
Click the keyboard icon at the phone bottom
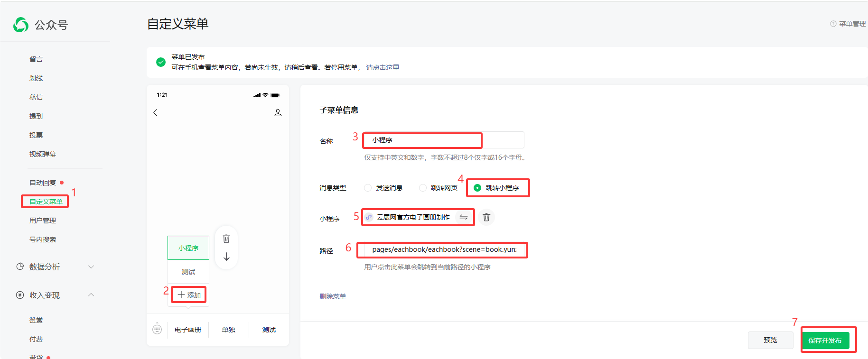tap(157, 329)
